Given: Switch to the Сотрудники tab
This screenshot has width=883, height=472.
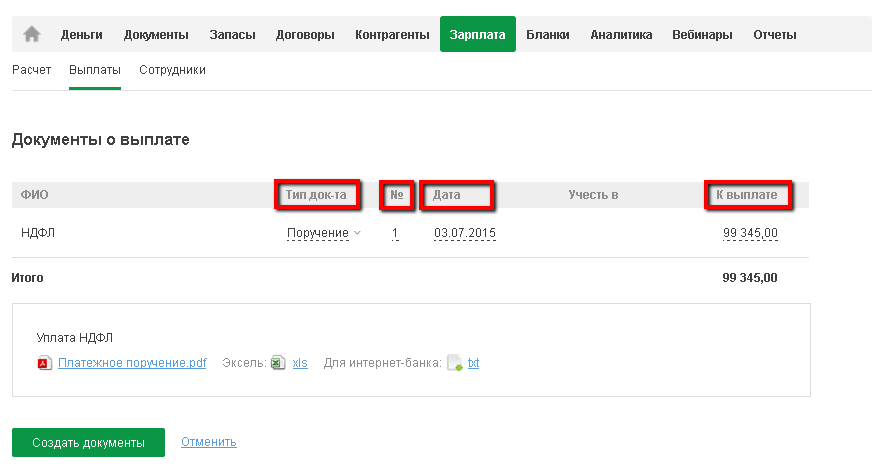Looking at the screenshot, I should (x=172, y=70).
